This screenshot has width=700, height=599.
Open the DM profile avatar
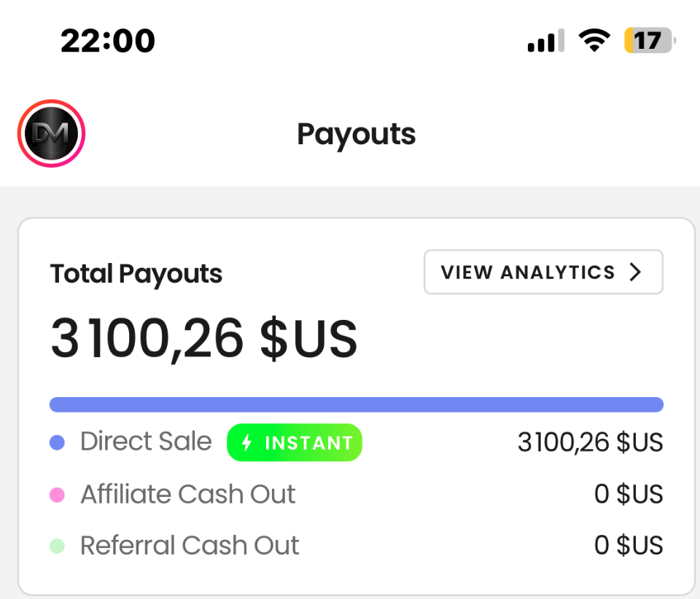pyautogui.click(x=51, y=133)
